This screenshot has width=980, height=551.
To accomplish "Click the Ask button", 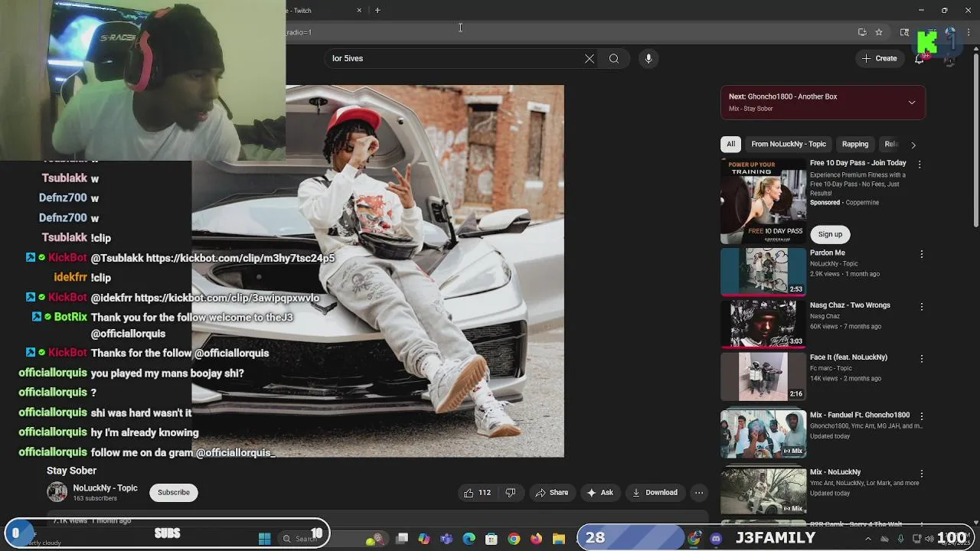I will 599,493.
